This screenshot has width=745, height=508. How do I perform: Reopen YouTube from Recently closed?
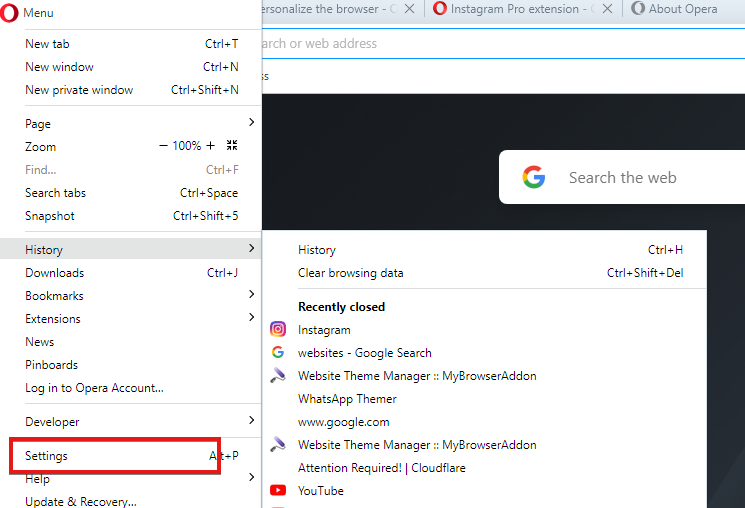point(485,490)
